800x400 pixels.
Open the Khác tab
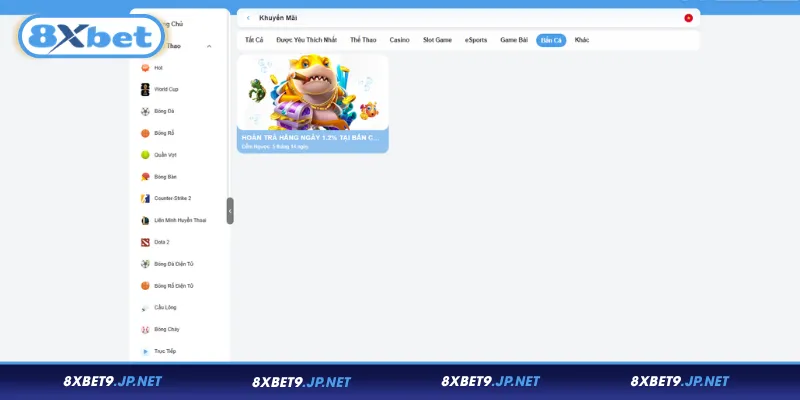582,40
